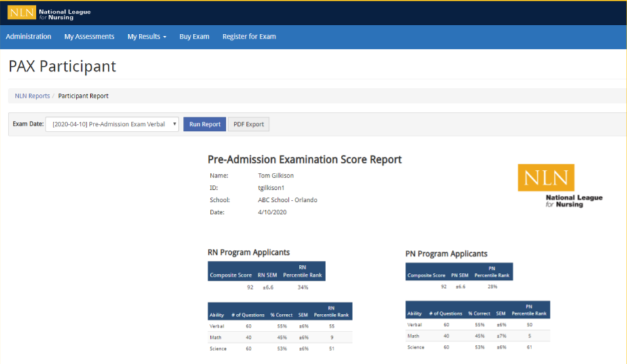The image size is (627, 364).
Task: Click the Math row in PN table
Action: coord(478,336)
